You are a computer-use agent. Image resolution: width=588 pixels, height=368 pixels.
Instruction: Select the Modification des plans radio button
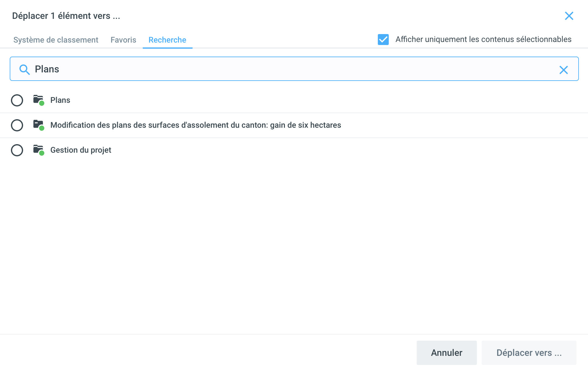coord(17,125)
